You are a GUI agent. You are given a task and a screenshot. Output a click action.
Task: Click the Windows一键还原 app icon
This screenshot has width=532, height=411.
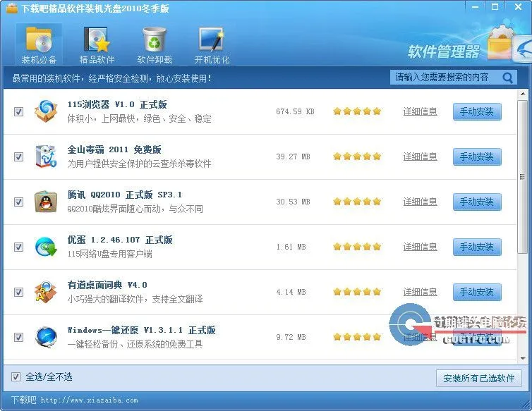(47, 337)
